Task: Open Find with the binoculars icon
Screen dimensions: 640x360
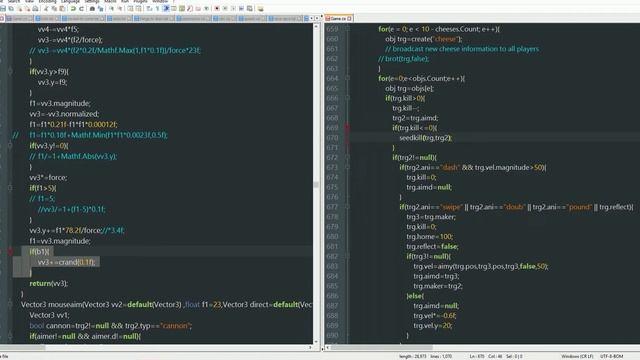Action: (92, 9)
